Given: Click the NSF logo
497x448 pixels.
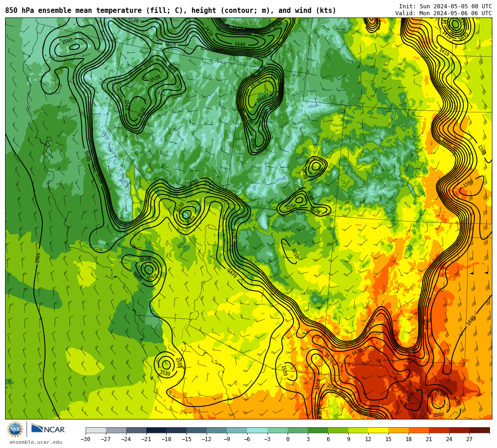Looking at the screenshot, I should pyautogui.click(x=15, y=429).
